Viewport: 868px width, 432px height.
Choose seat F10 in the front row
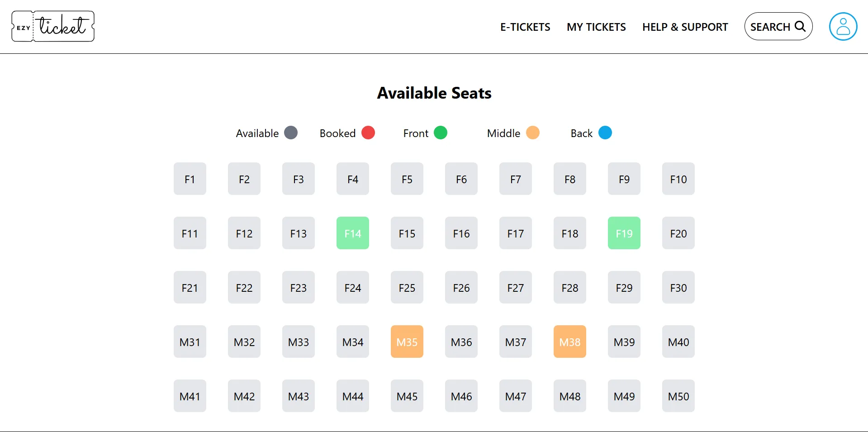[x=678, y=179]
